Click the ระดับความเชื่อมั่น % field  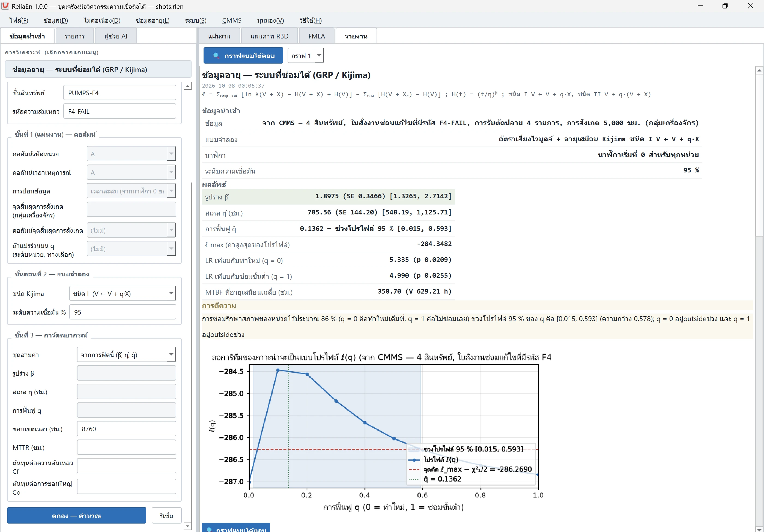click(123, 312)
